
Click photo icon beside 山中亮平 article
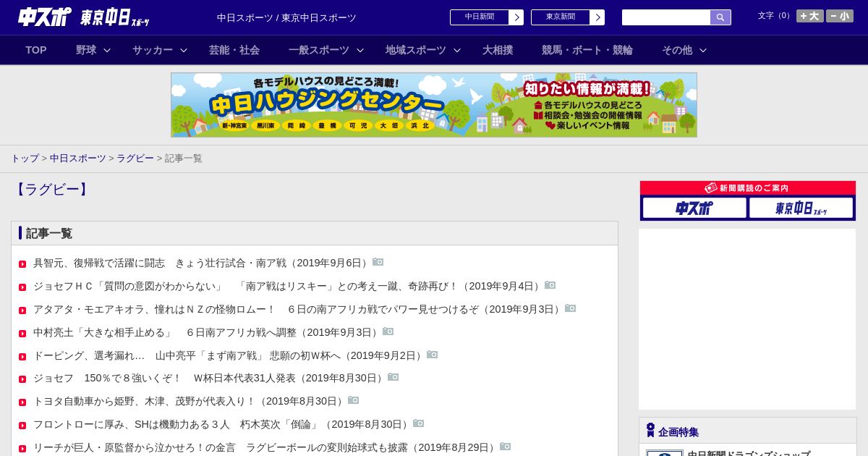pos(433,355)
